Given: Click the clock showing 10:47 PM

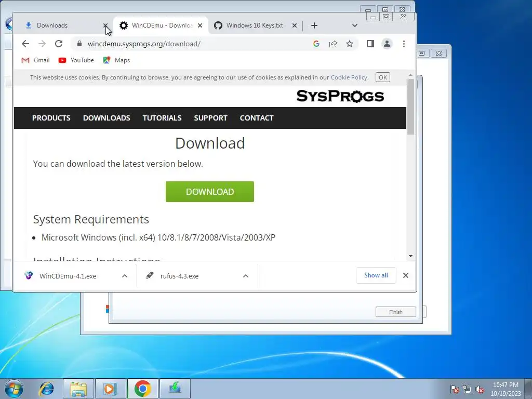Looking at the screenshot, I should (x=506, y=389).
